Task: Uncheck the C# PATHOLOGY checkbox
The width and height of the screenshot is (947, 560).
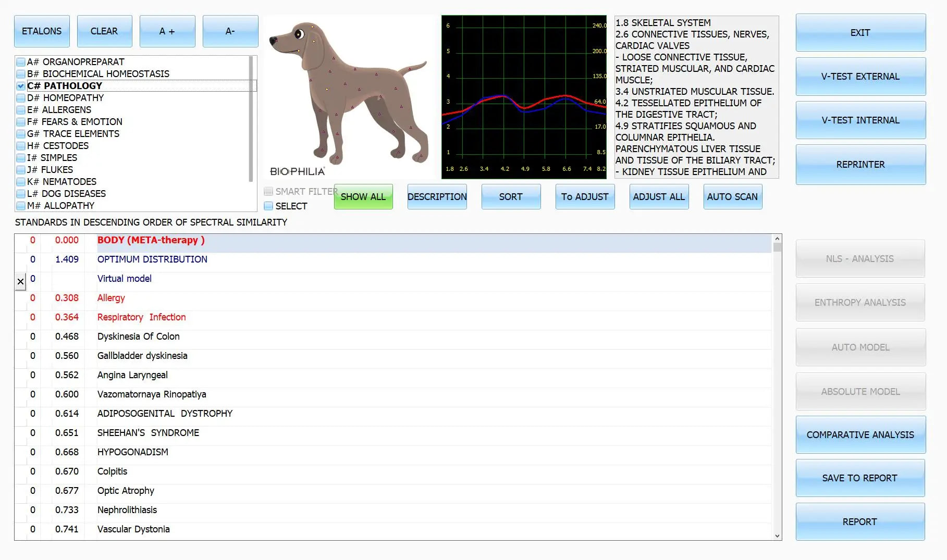Action: coord(21,86)
